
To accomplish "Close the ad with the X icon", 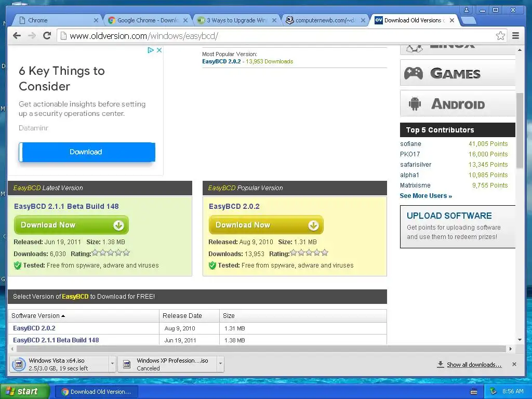I will point(159,50).
